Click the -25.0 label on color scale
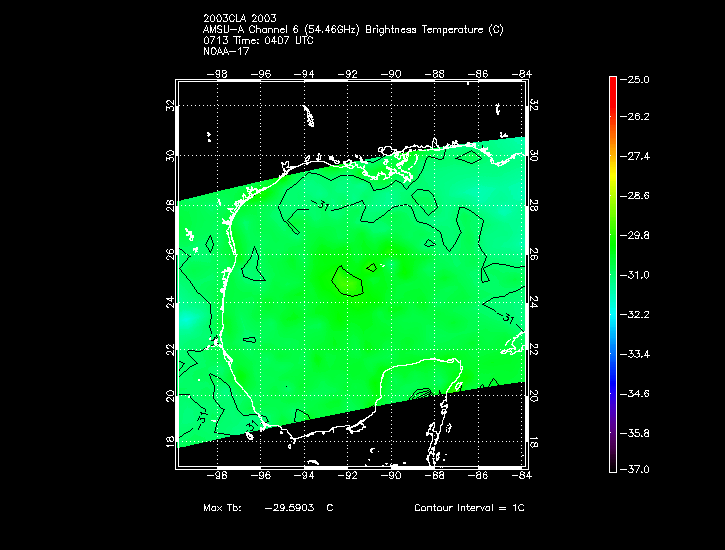The image size is (725, 550). tap(635, 79)
